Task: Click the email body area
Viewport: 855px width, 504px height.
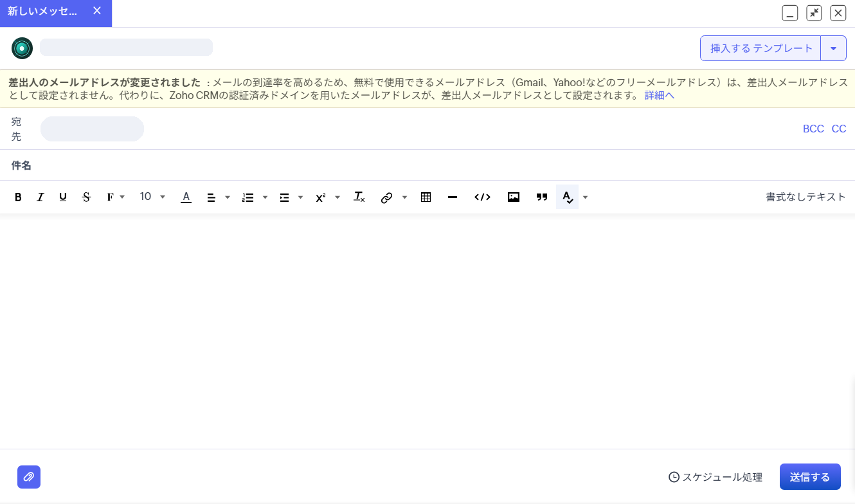Action: [x=428, y=331]
